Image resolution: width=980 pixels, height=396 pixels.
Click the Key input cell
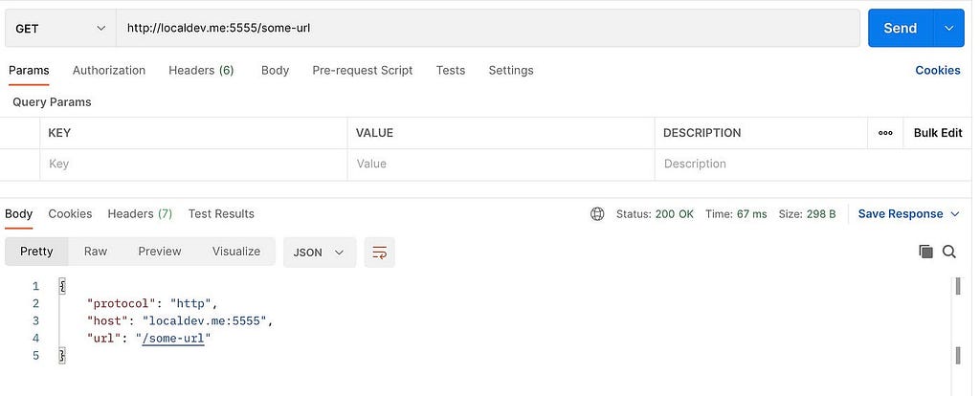[x=193, y=165]
